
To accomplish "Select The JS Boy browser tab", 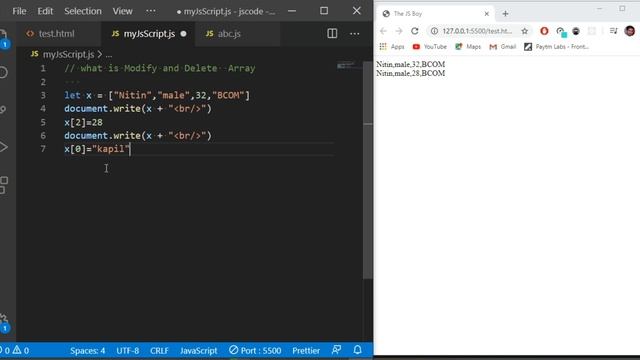I will point(435,13).
